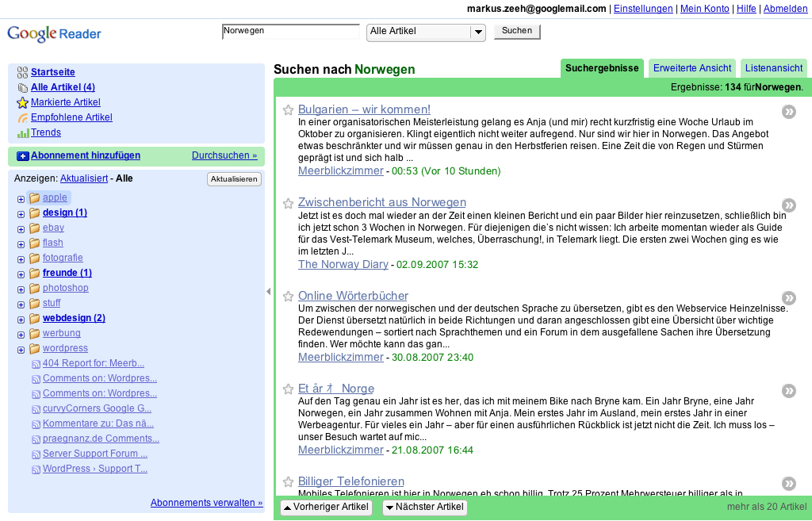Click the Google Reader logo
Screen dimensions: 812x521
click(54, 33)
